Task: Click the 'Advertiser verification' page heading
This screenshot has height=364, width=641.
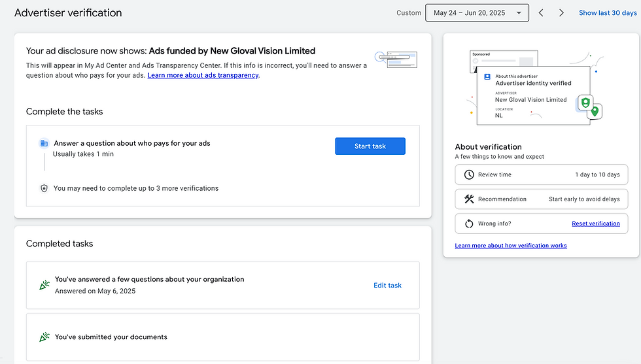Action: click(x=68, y=12)
